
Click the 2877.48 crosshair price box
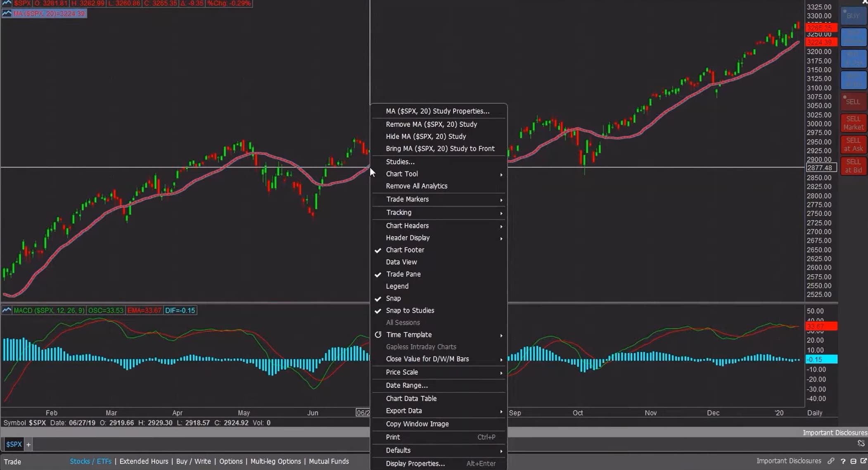coord(821,168)
